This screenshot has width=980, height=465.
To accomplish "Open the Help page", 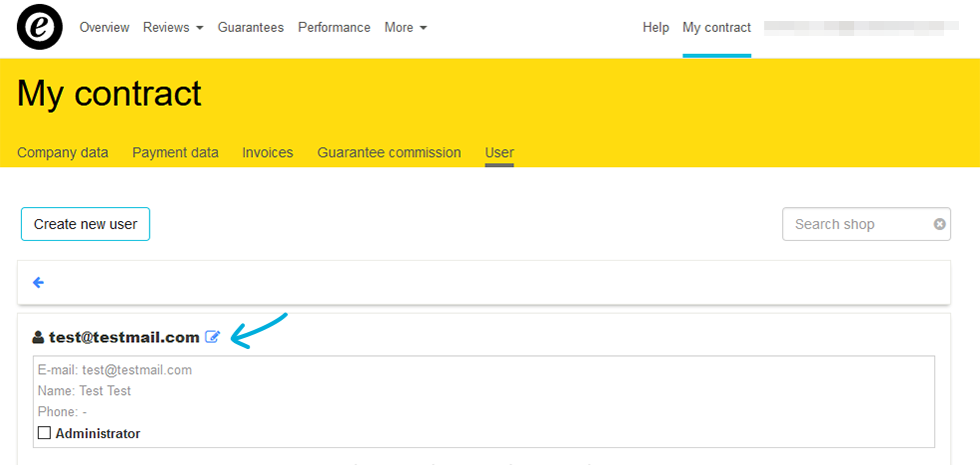I will [x=655, y=28].
